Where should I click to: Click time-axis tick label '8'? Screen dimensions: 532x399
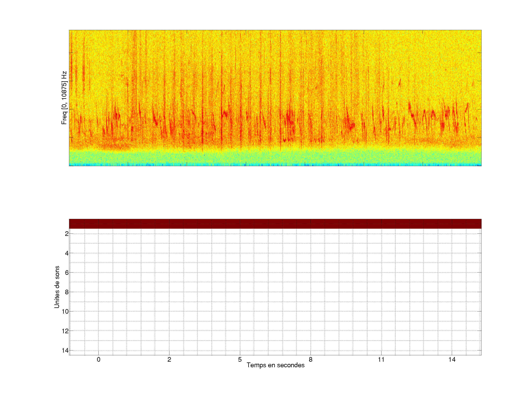311,359
